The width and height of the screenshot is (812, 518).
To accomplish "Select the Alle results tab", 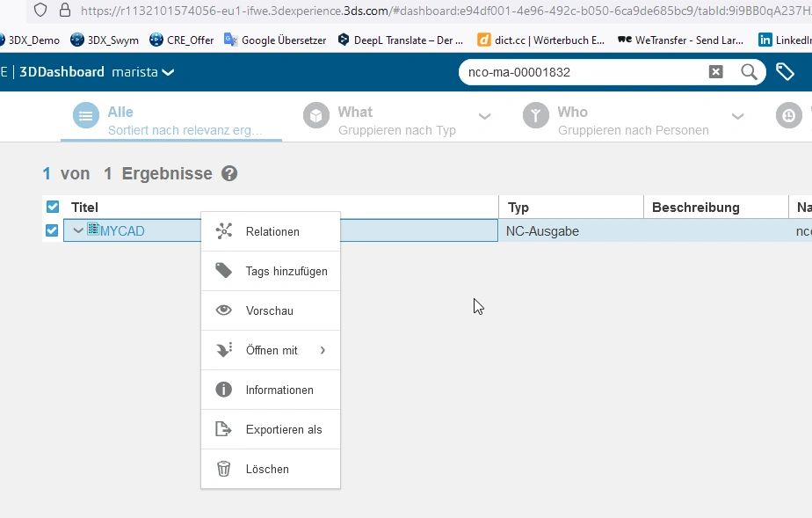I will (x=171, y=120).
